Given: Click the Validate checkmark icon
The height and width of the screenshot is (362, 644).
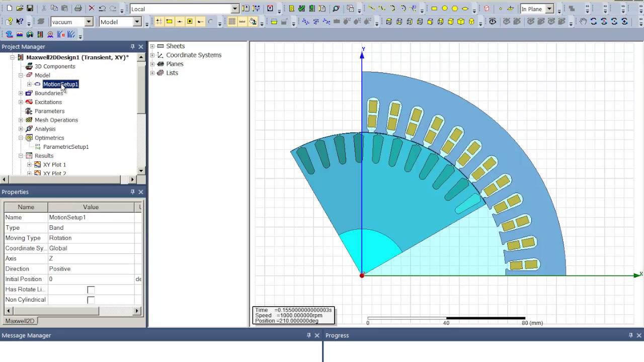Looking at the screenshot, I should coord(301,9).
